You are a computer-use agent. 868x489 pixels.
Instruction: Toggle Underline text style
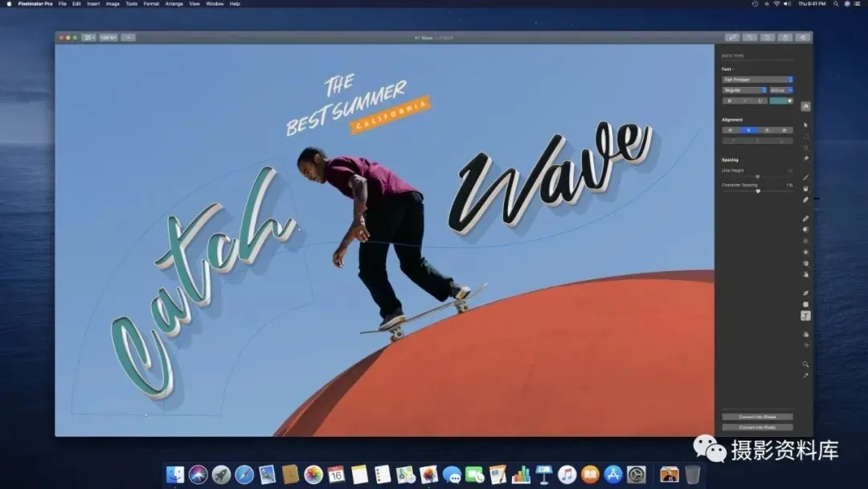pyautogui.click(x=760, y=101)
